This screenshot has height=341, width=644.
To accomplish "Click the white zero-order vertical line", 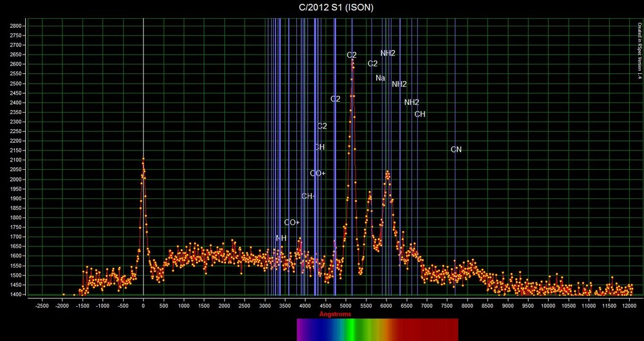I will 143,97.
